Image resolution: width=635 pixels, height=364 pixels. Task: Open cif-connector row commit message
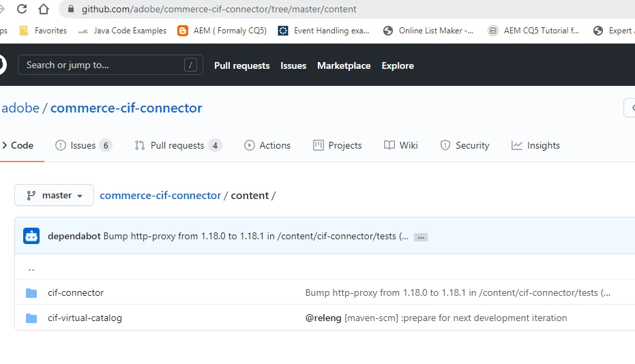click(x=458, y=292)
